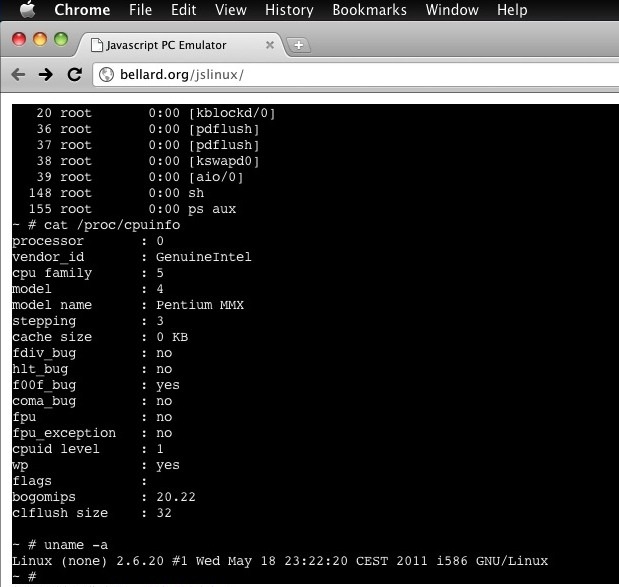The height and width of the screenshot is (587, 619).
Task: Open the Window menu
Action: point(452,10)
